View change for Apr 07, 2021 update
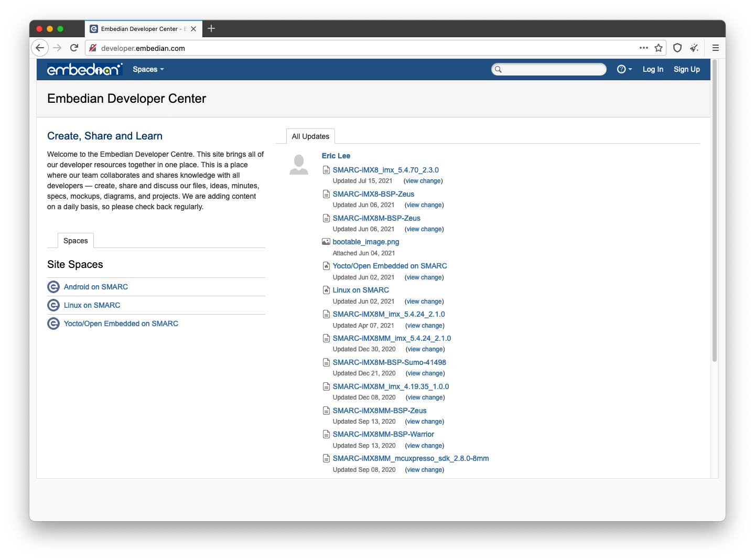 pos(425,326)
